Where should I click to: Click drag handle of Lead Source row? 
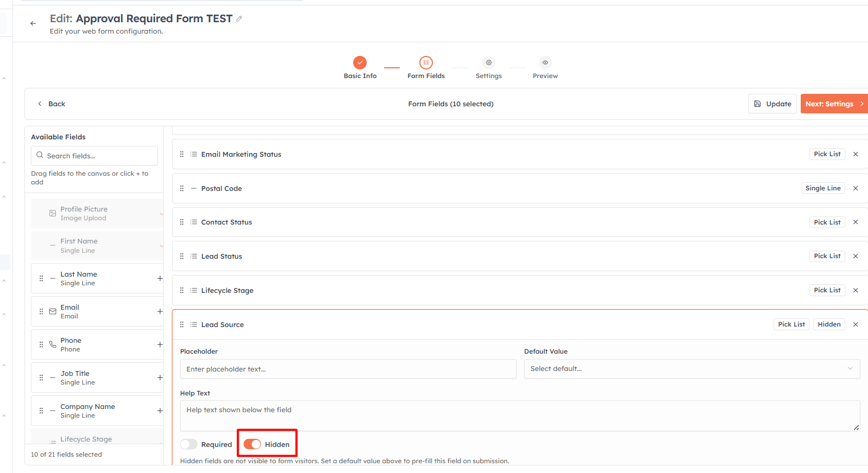point(182,324)
